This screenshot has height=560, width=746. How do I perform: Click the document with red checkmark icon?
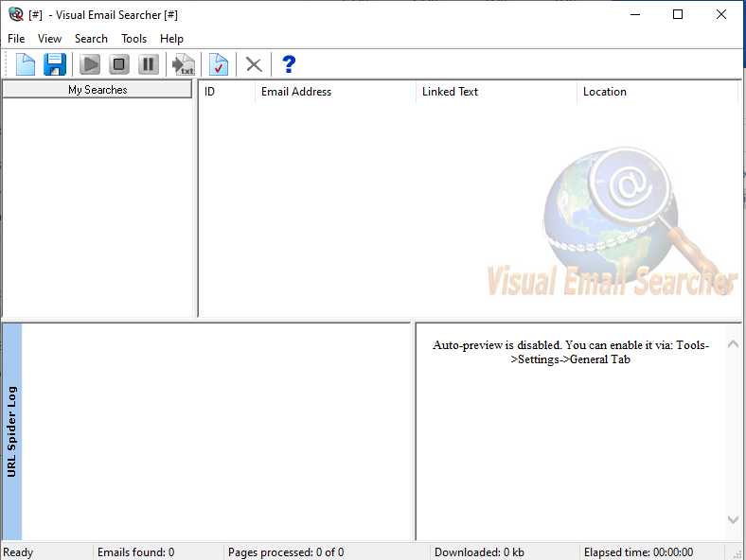click(219, 64)
